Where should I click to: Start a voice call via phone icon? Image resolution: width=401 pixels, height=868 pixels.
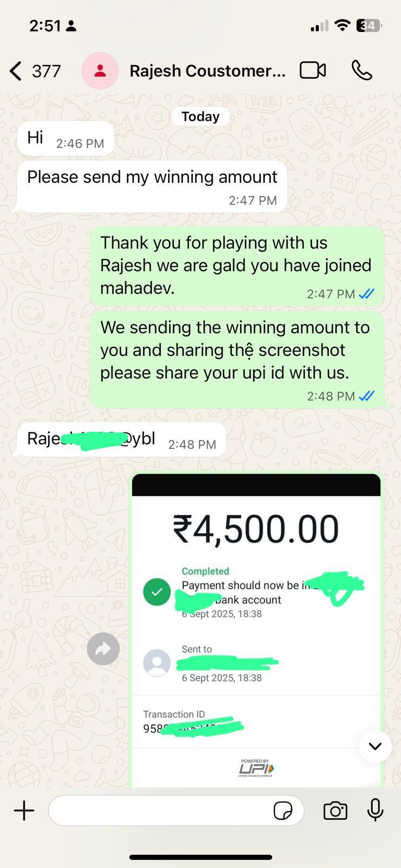pos(361,71)
